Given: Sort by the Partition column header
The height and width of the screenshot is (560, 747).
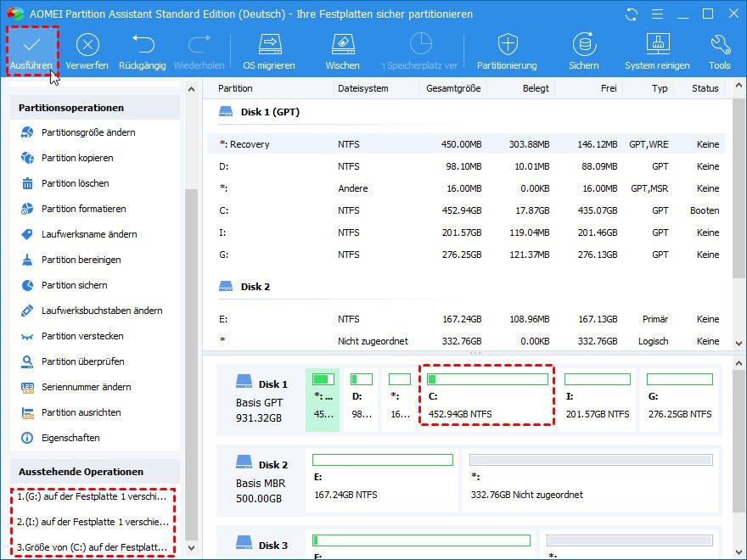Looking at the screenshot, I should pyautogui.click(x=235, y=88).
